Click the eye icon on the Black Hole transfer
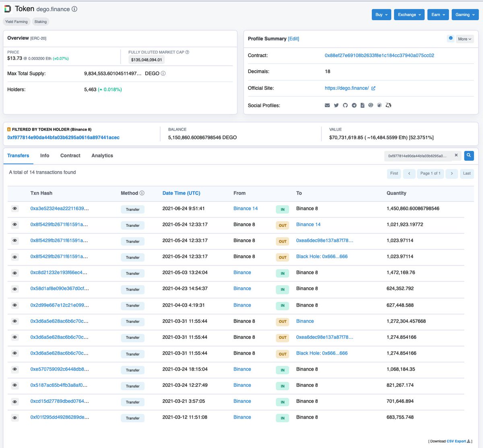Image resolution: width=483 pixels, height=448 pixels. 14,257
